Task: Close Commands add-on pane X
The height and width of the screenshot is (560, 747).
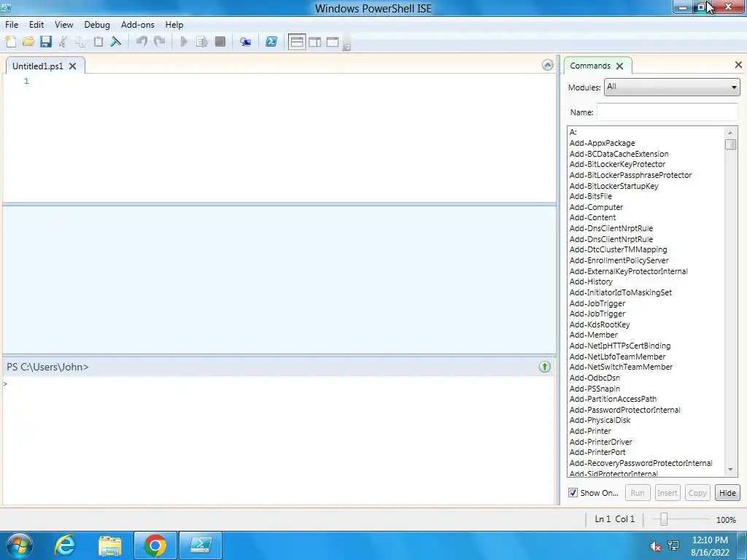Action: [738, 65]
